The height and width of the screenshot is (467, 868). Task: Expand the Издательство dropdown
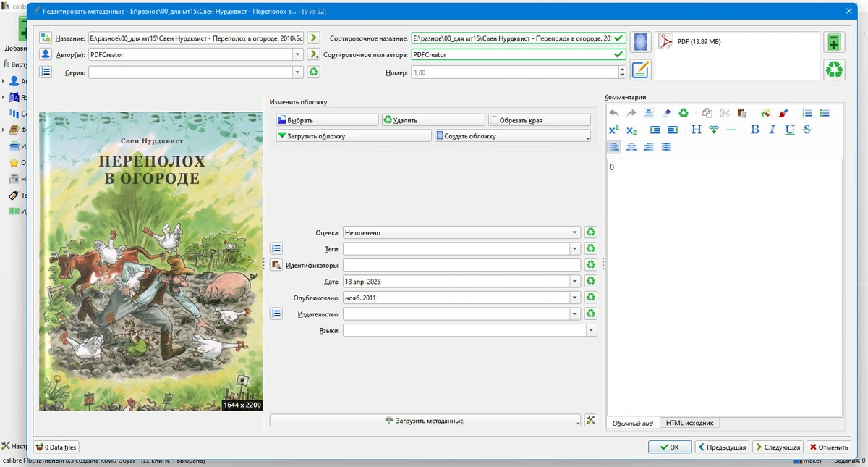click(x=575, y=314)
